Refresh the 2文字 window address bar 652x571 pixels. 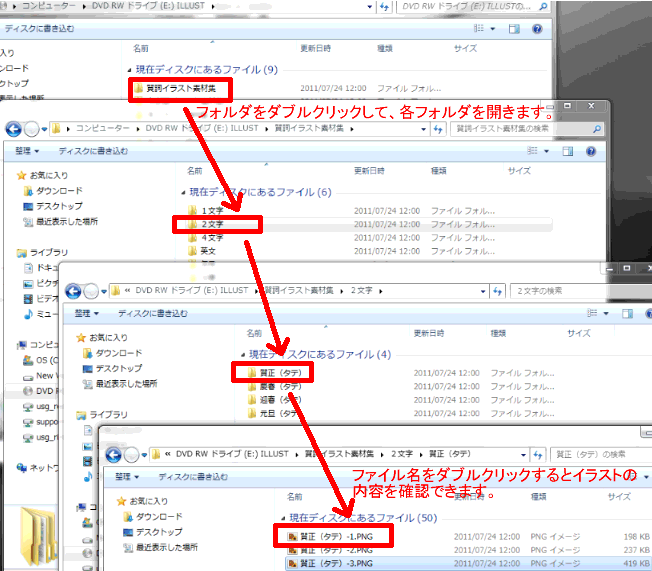tap(498, 292)
